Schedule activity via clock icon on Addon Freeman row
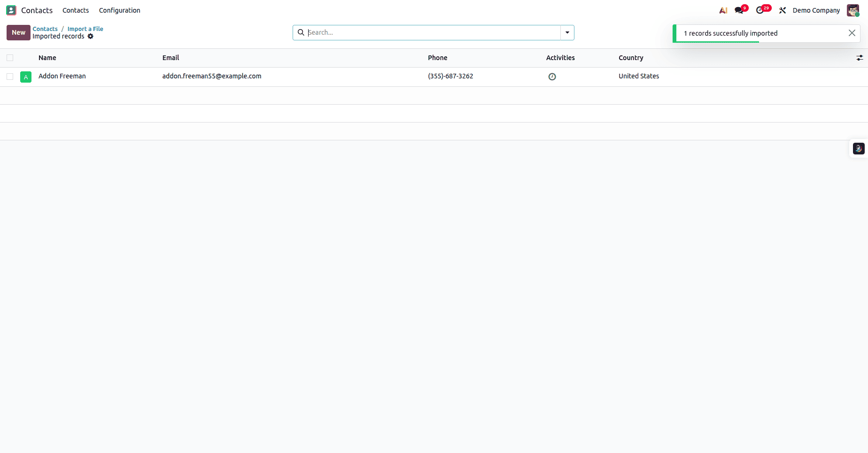868x453 pixels. [552, 76]
